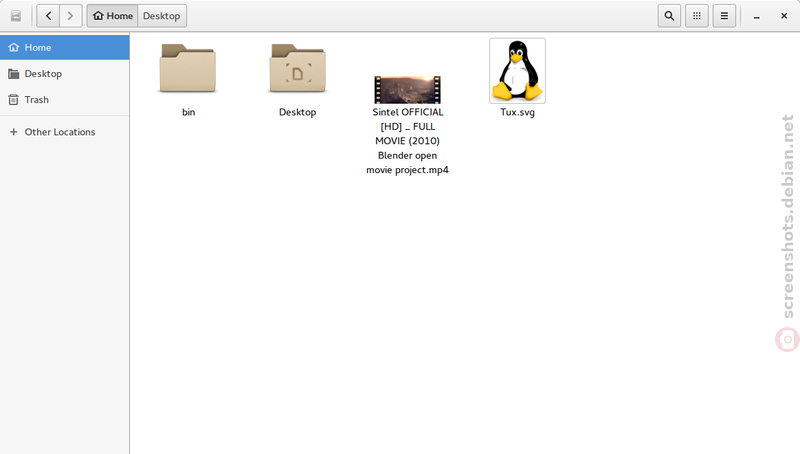Click the trash can icon in the sidebar
Screen dimensions: 800x454
click(x=14, y=99)
